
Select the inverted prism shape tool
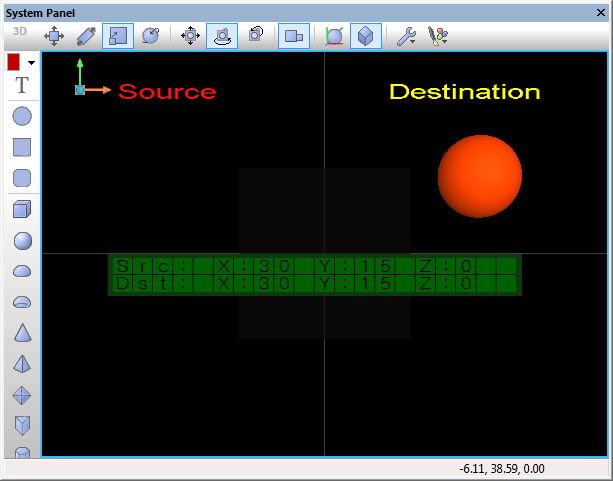point(22,425)
